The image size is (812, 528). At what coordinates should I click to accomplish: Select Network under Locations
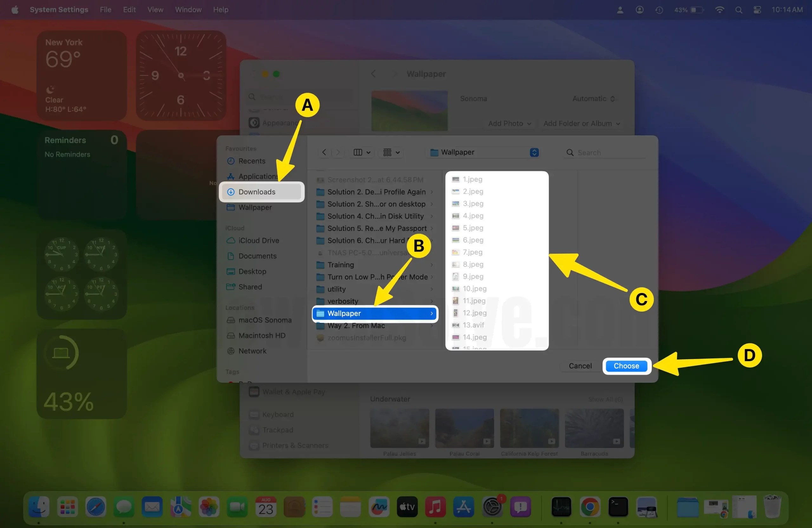(x=252, y=351)
